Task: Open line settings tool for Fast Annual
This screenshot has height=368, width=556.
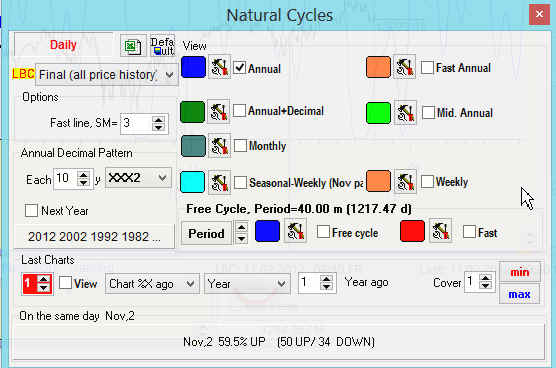Action: (x=405, y=67)
